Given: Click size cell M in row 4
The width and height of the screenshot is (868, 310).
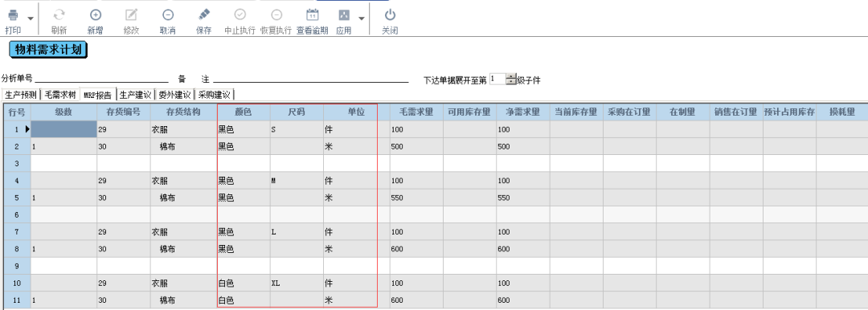Looking at the screenshot, I should tap(297, 181).
